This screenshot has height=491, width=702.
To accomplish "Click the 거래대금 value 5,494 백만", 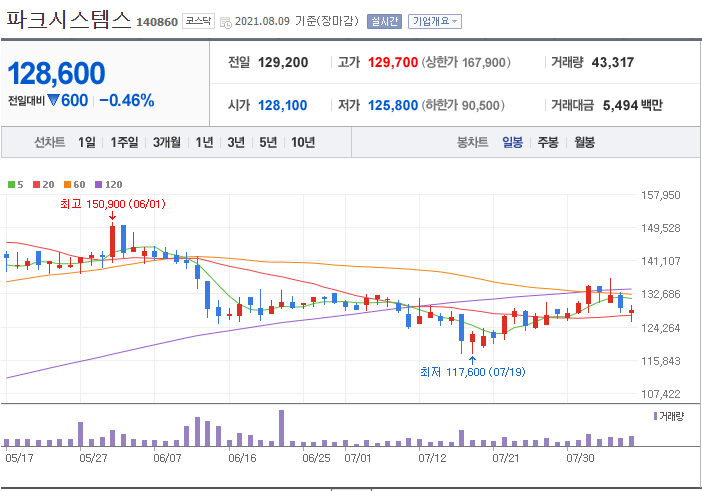I will pyautogui.click(x=633, y=105).
